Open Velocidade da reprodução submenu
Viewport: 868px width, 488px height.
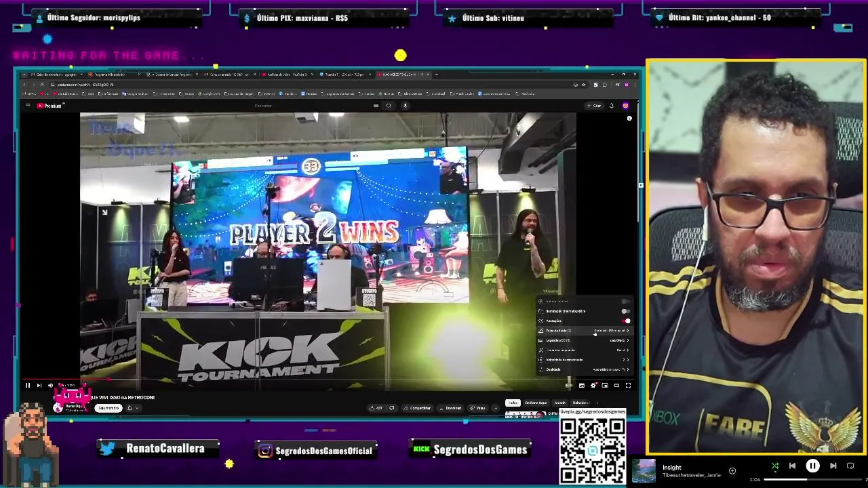point(584,360)
